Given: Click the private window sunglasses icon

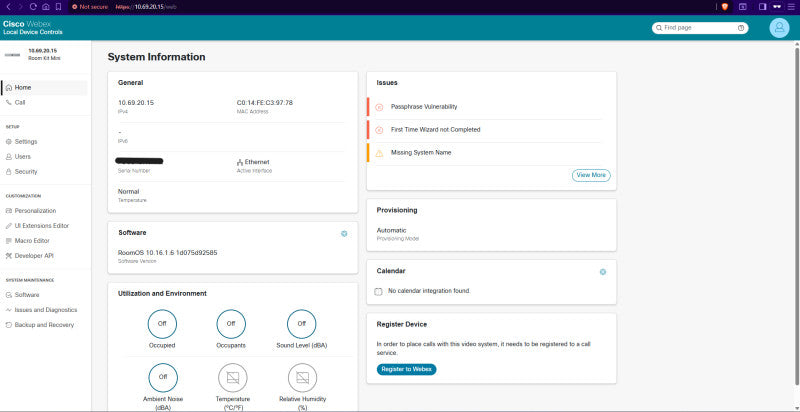Looking at the screenshot, I should coord(777,7).
